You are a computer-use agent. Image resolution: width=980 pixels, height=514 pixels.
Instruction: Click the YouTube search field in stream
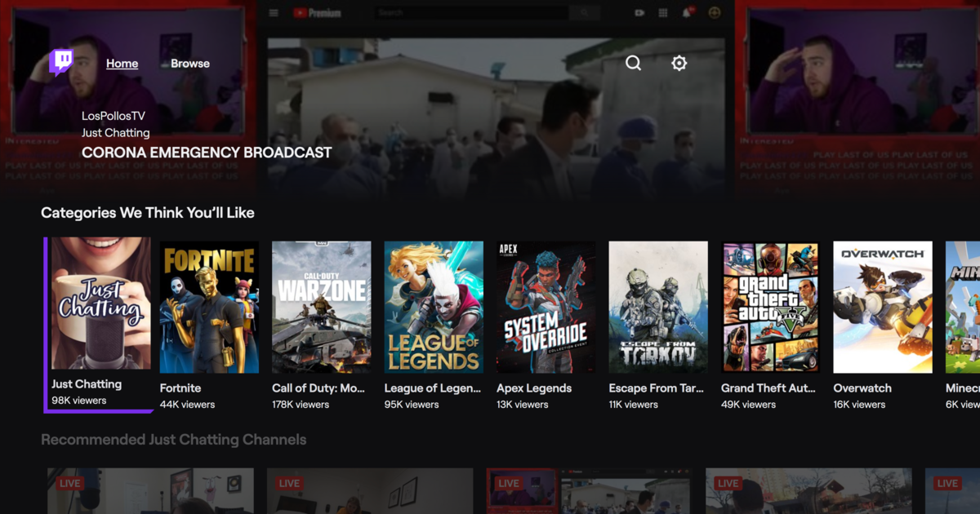[471, 13]
